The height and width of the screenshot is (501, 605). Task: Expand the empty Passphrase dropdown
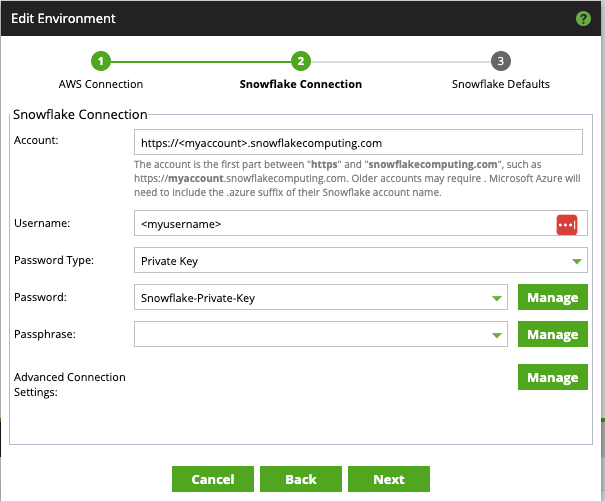coord(497,335)
